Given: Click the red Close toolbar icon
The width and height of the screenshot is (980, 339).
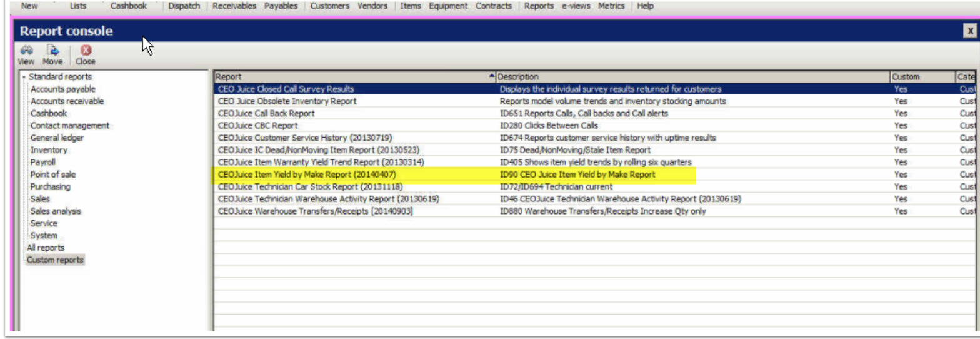Looking at the screenshot, I should point(86,51).
